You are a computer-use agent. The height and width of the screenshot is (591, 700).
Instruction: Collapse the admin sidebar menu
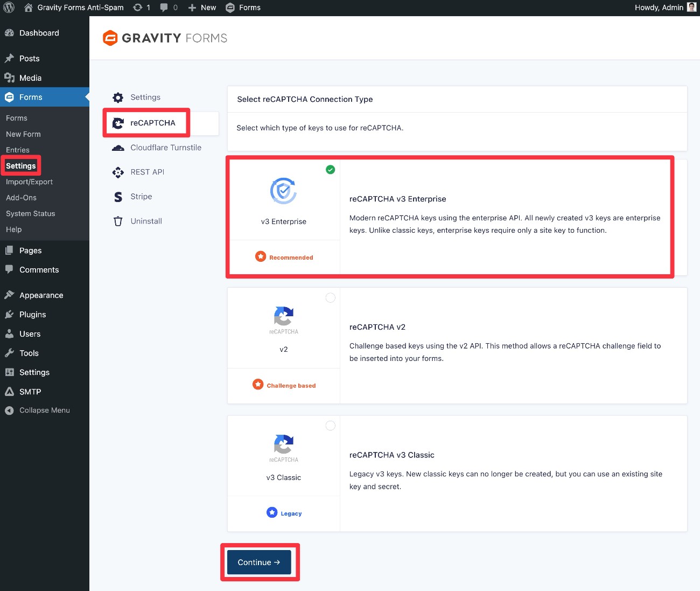44,411
